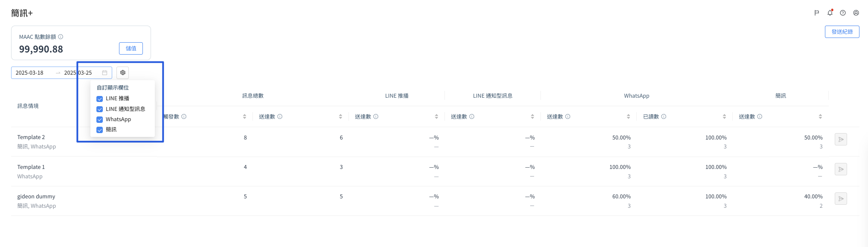Open 發送紀錄 send history
Screen dimensions: 868x247
click(842, 32)
